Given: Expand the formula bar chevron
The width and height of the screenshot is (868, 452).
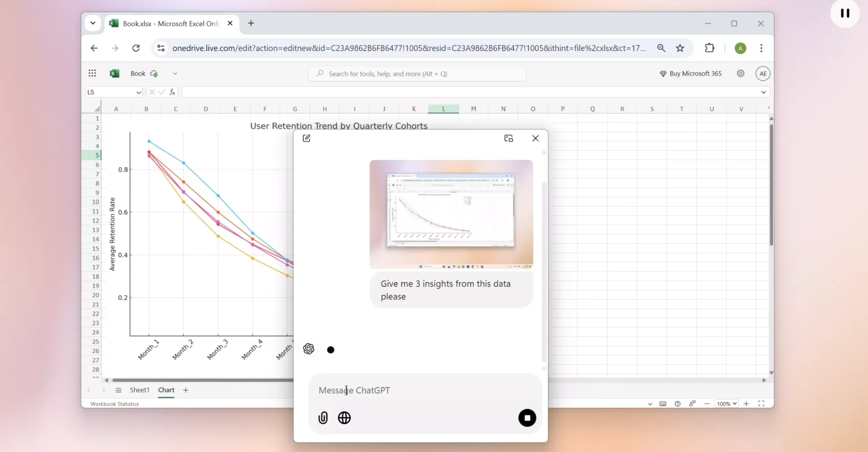Looking at the screenshot, I should click(763, 92).
